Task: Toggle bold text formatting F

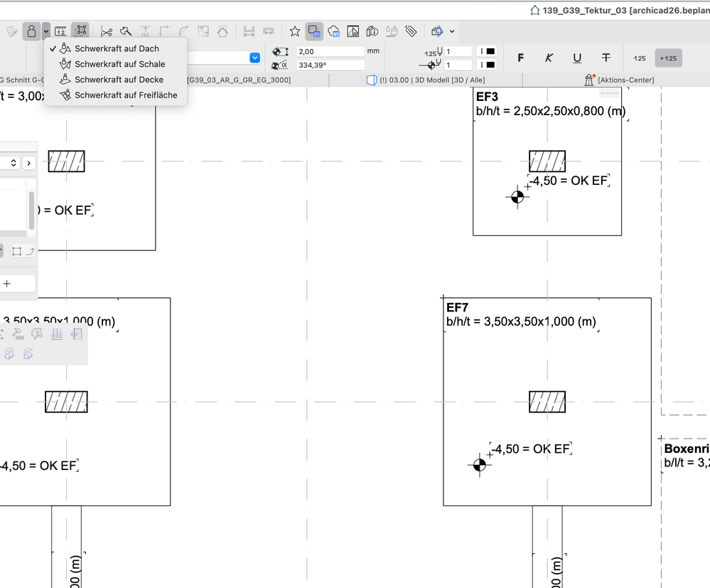Action: pos(521,58)
